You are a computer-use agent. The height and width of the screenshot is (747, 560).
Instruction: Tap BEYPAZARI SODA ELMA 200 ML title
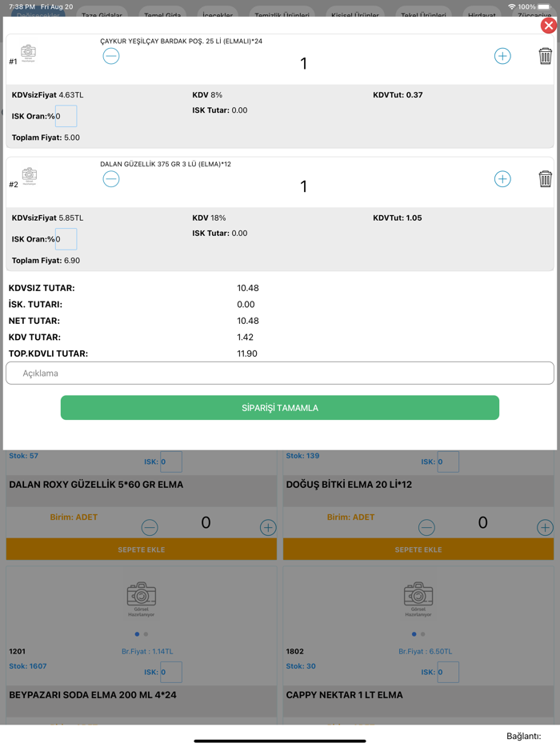tap(93, 695)
